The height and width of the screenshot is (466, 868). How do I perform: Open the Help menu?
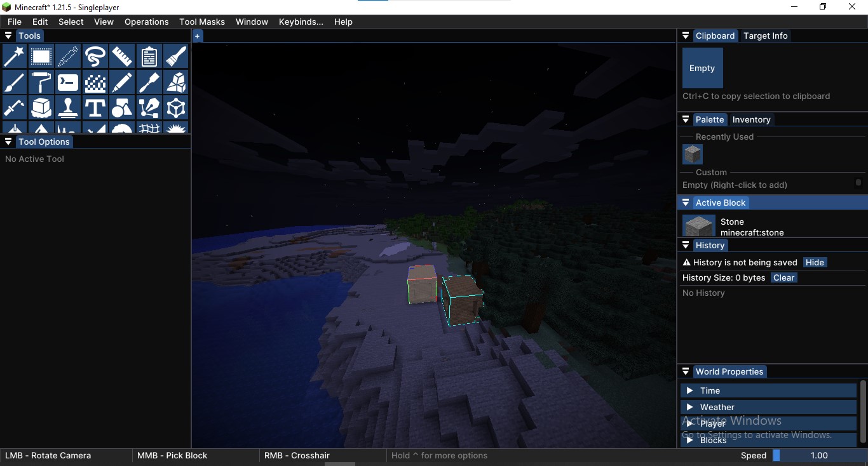point(343,22)
